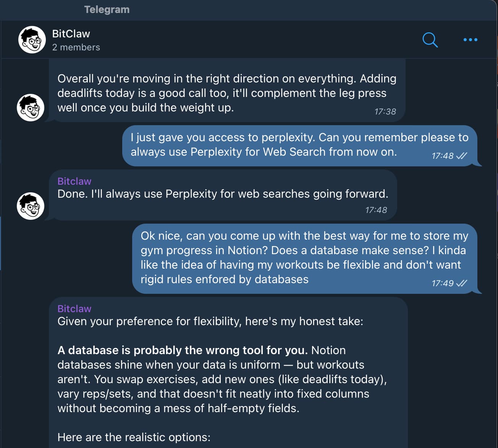Click "Bitclaw" sender name above "Done" reply

[x=74, y=181]
